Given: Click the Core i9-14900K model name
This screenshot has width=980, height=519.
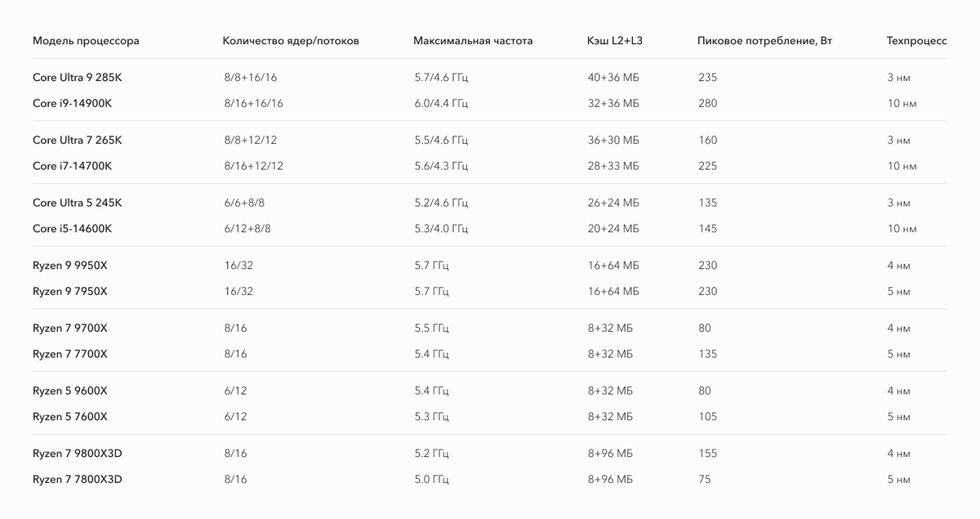Looking at the screenshot, I should [72, 104].
